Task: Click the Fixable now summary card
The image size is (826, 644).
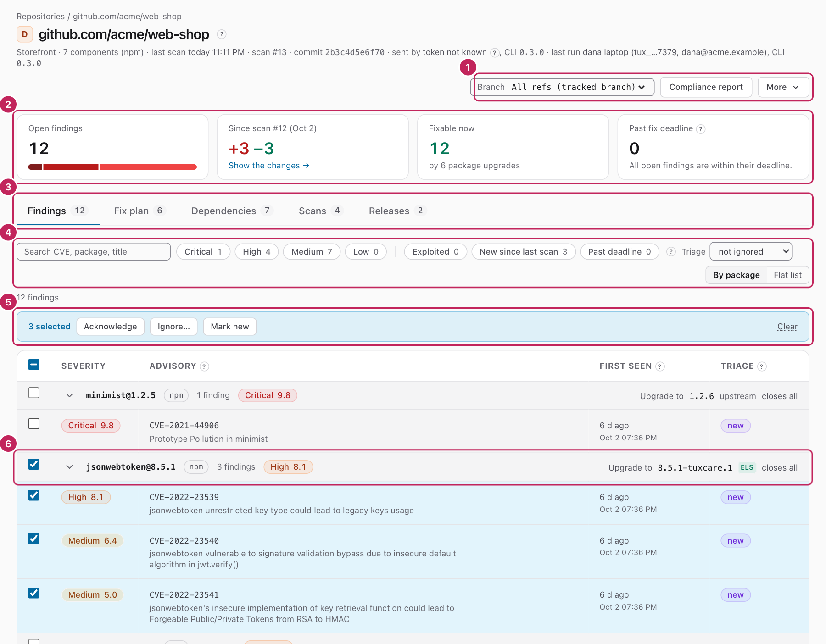Action: pos(513,147)
